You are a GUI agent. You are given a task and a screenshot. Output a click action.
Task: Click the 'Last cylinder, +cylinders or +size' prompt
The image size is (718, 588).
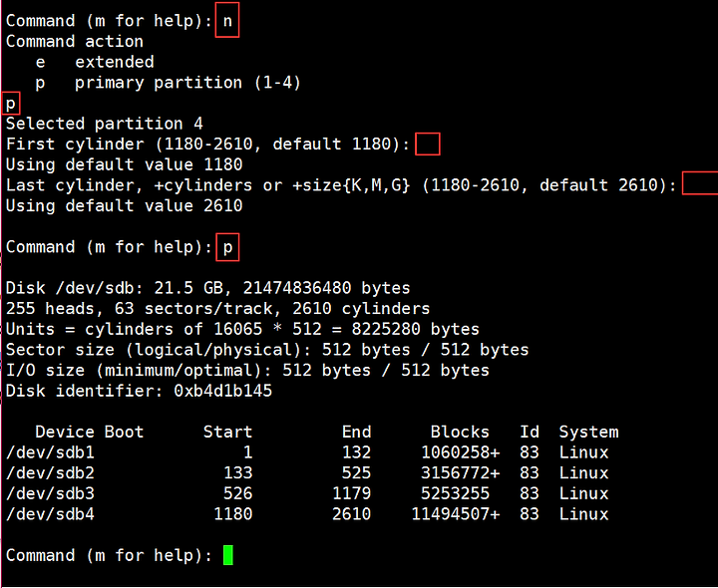coord(341,185)
